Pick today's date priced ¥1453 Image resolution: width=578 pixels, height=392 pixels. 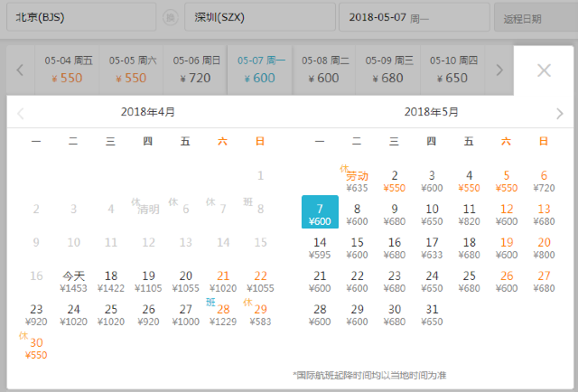click(73, 282)
